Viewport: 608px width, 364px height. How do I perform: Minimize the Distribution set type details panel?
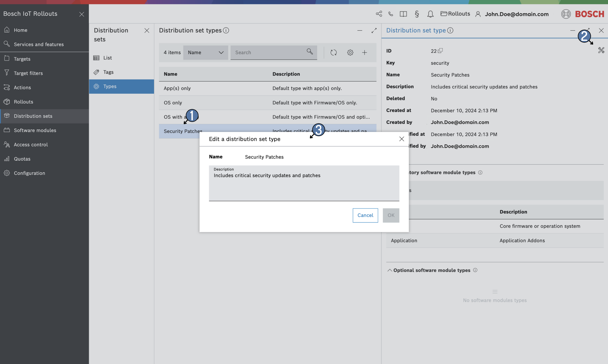(573, 30)
